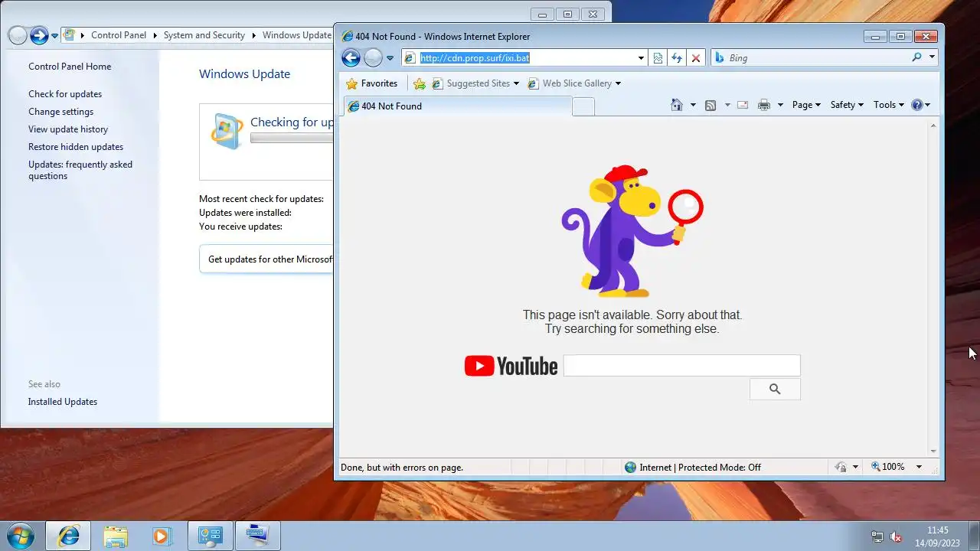Click Windows Update breadcrumb
Screen dimensions: 980x551
(x=297, y=35)
